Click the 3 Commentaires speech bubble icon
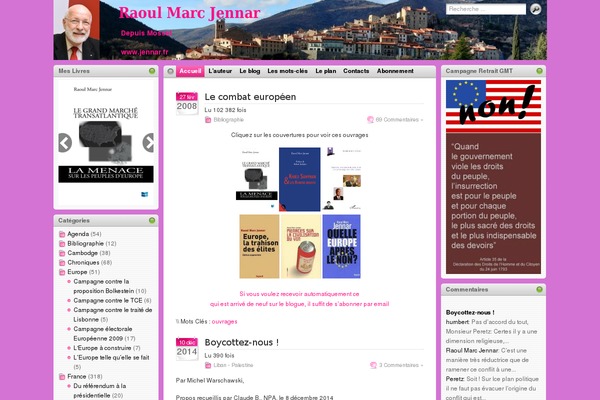600x400 pixels. 373,365
